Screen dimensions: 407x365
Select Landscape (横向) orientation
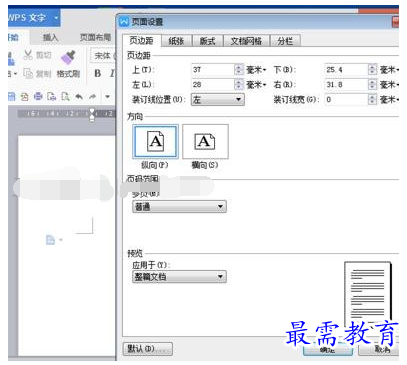pyautogui.click(x=205, y=142)
